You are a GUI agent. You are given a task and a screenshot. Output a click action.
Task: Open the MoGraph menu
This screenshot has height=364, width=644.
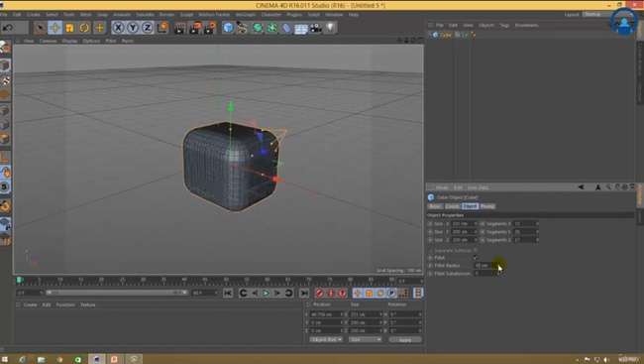click(245, 15)
